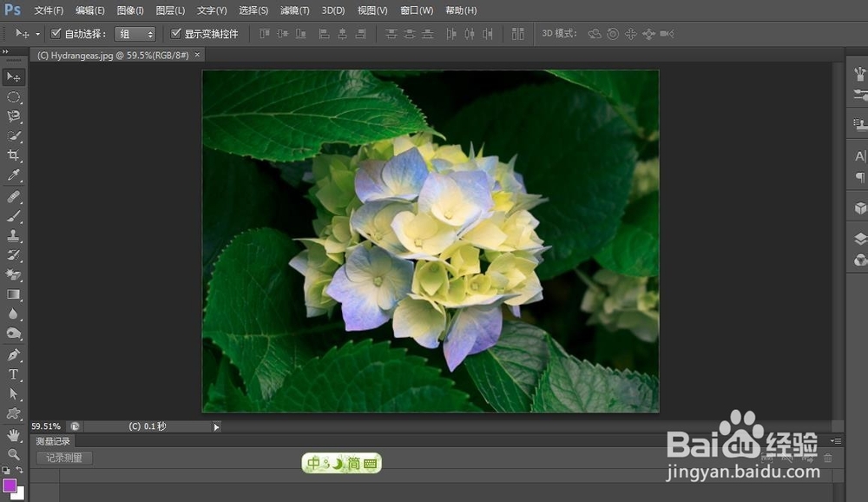Select the Path Selection arrow tool
Viewport: 868px width, 502px height.
click(13, 394)
